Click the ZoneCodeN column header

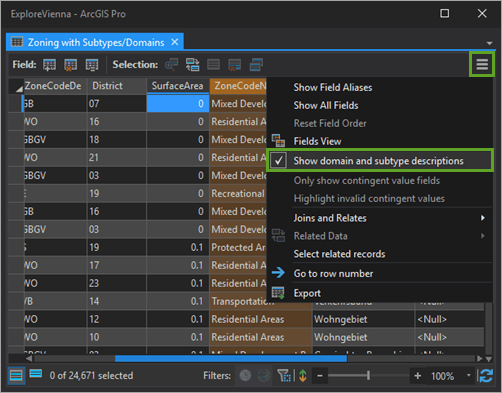point(238,86)
